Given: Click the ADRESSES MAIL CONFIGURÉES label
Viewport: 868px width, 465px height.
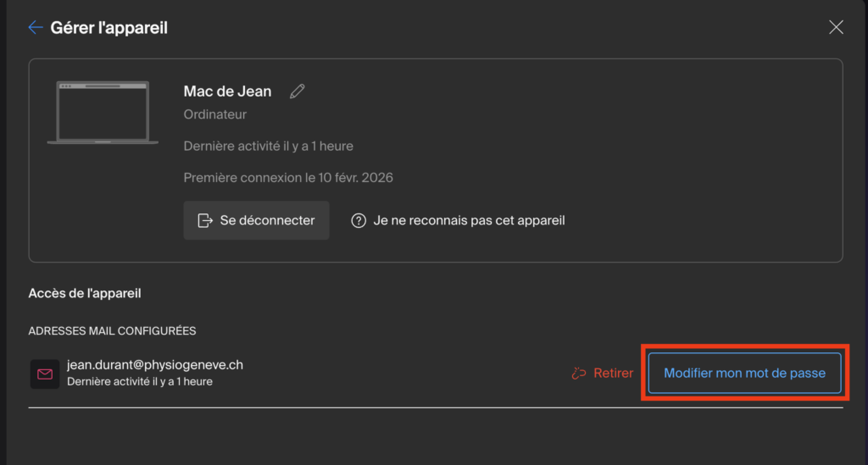Looking at the screenshot, I should [112, 331].
